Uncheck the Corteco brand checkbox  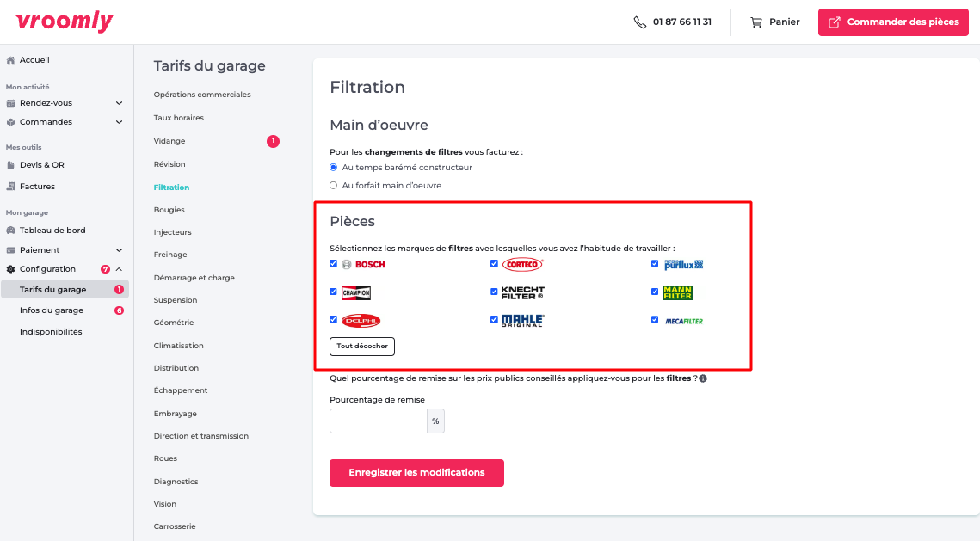point(495,264)
